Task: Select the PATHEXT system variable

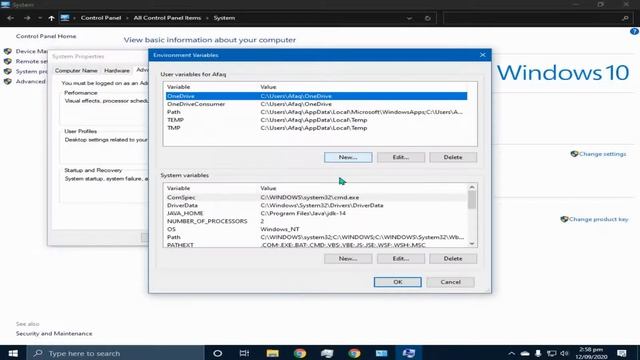Action: pyautogui.click(x=316, y=245)
